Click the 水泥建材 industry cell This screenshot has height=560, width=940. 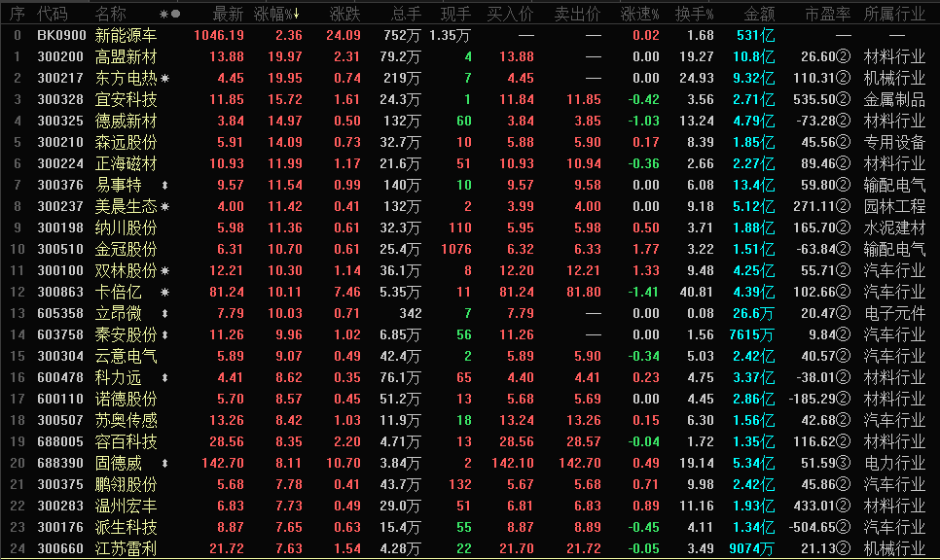(894, 228)
